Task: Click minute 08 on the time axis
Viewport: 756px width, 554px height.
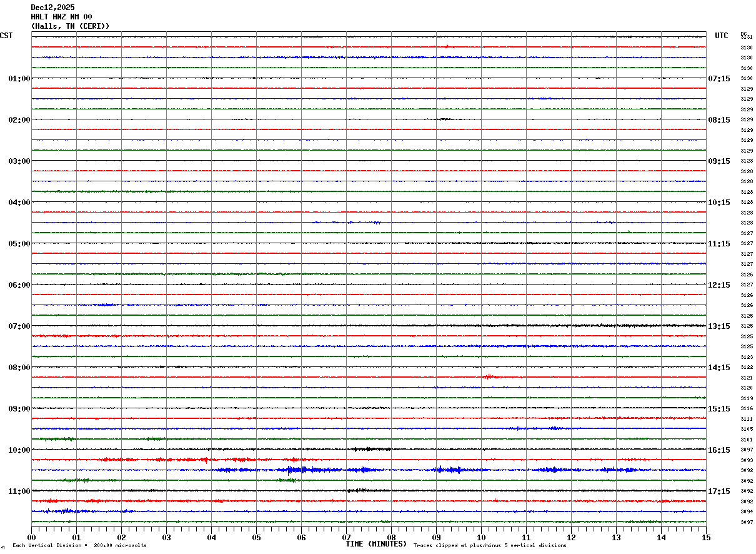Action: click(391, 537)
